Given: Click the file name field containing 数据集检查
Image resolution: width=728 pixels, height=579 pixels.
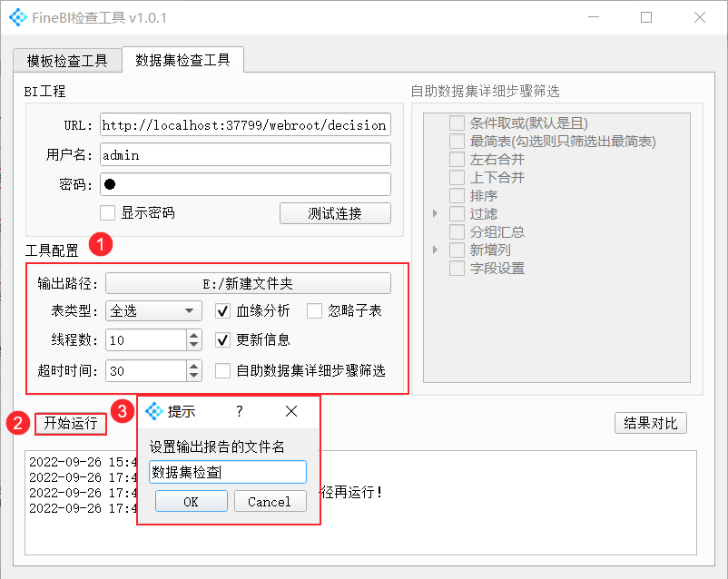Looking at the screenshot, I should pos(228,472).
